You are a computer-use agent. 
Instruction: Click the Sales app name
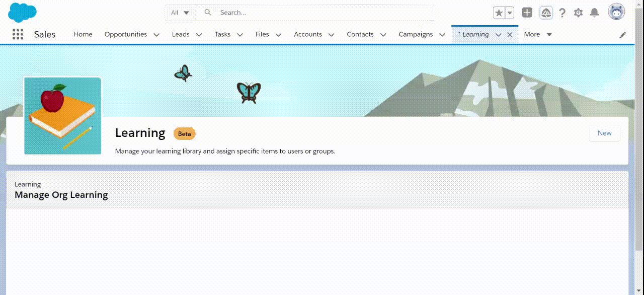tap(45, 34)
